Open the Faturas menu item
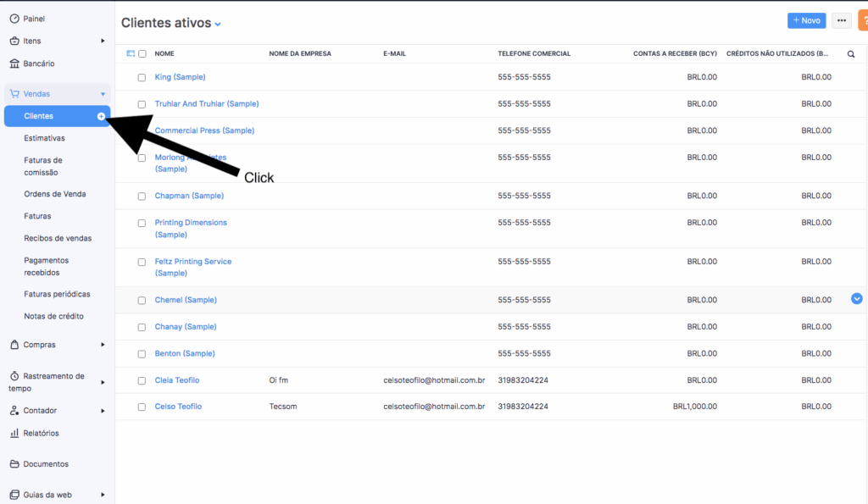This screenshot has height=504, width=868. tap(37, 216)
